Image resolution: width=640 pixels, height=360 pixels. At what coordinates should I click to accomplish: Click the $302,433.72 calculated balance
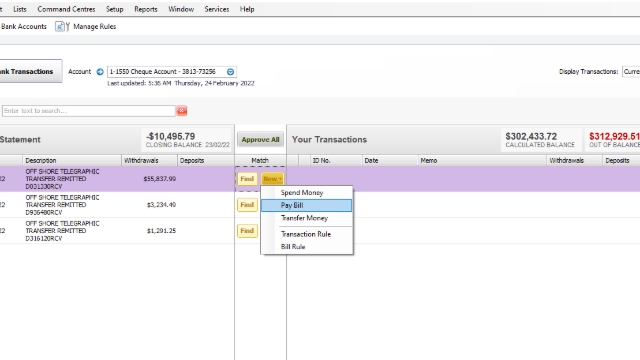point(531,136)
